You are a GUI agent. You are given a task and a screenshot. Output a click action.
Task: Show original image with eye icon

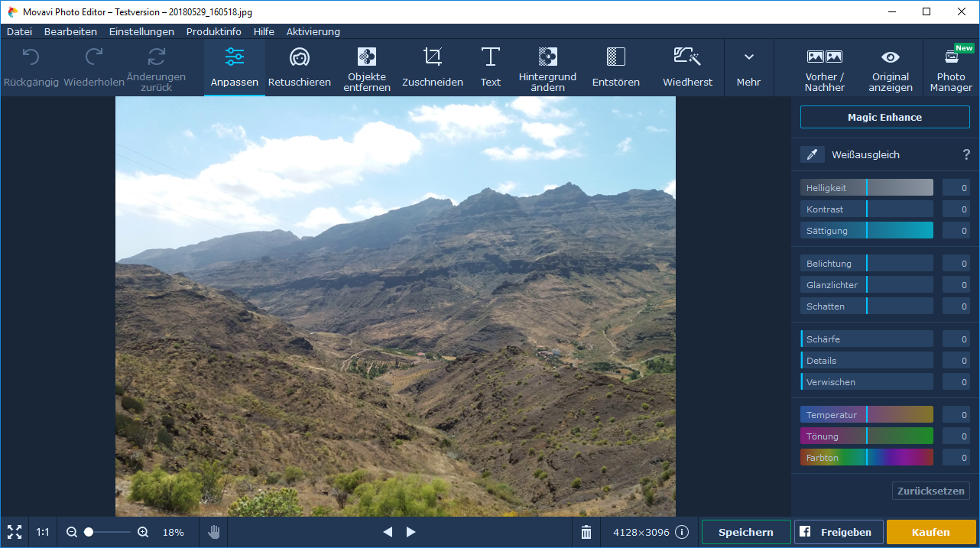pyautogui.click(x=891, y=67)
